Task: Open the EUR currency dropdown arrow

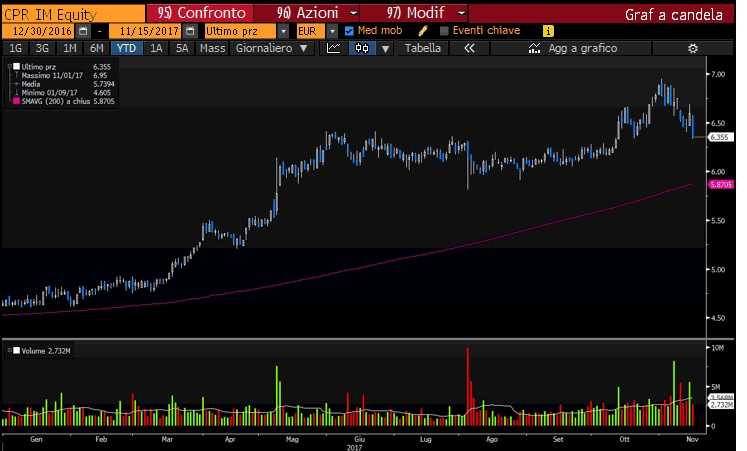Action: 332,31
